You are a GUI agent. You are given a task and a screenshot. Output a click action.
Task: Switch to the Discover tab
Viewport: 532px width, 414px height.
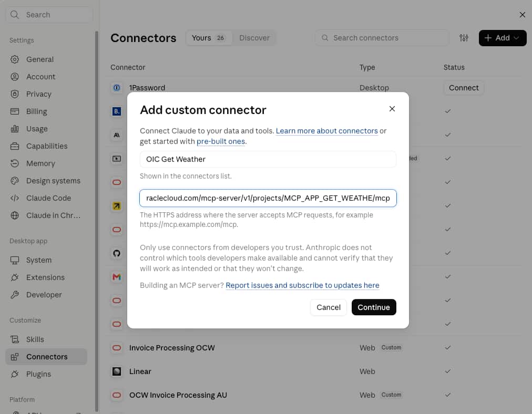click(254, 38)
